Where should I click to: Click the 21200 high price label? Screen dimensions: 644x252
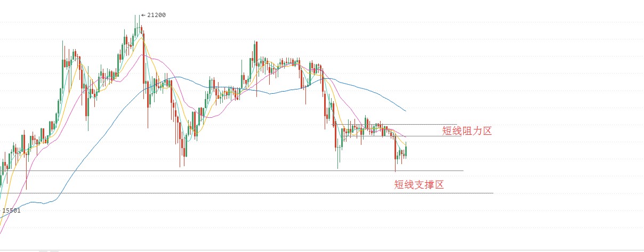[156, 15]
